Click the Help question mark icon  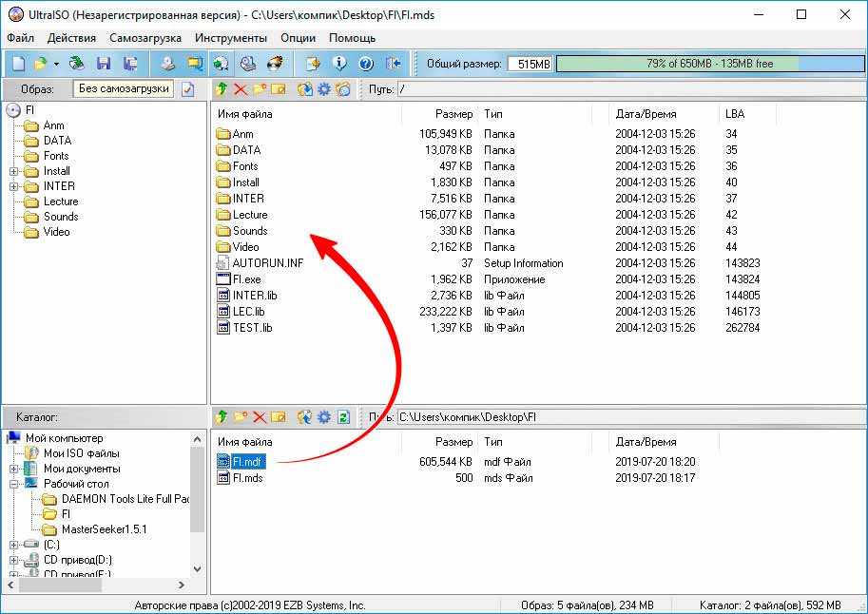[x=366, y=64]
